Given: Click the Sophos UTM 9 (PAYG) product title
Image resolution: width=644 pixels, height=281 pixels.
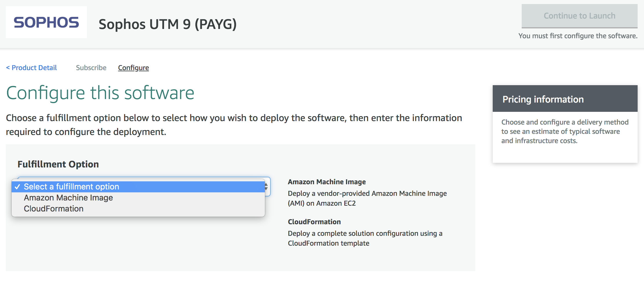Looking at the screenshot, I should point(168,24).
